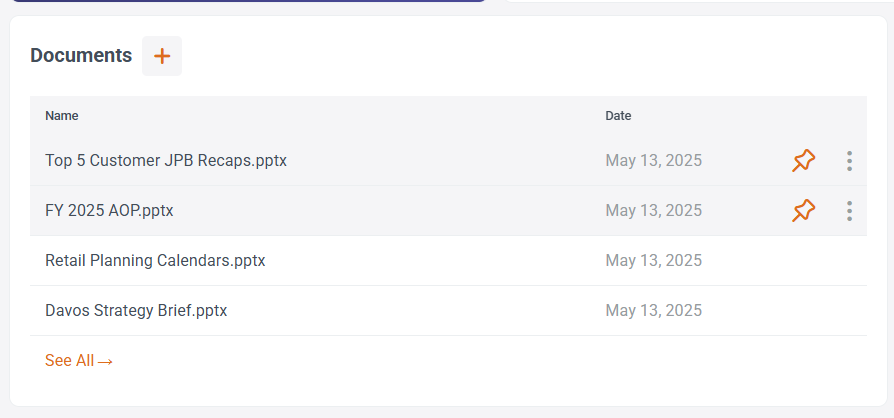Click the date in the FY 2025 AOP row
Image resolution: width=894 pixels, height=418 pixels.
[x=653, y=211]
